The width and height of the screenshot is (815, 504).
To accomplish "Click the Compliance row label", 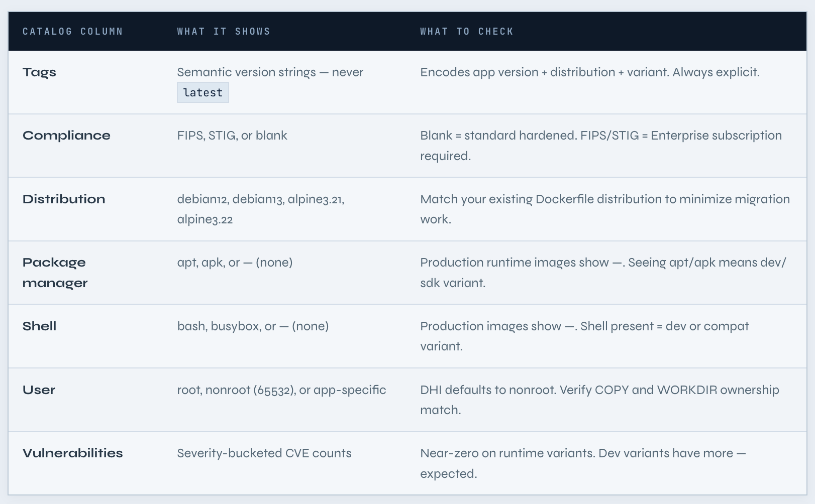I will [x=66, y=136].
